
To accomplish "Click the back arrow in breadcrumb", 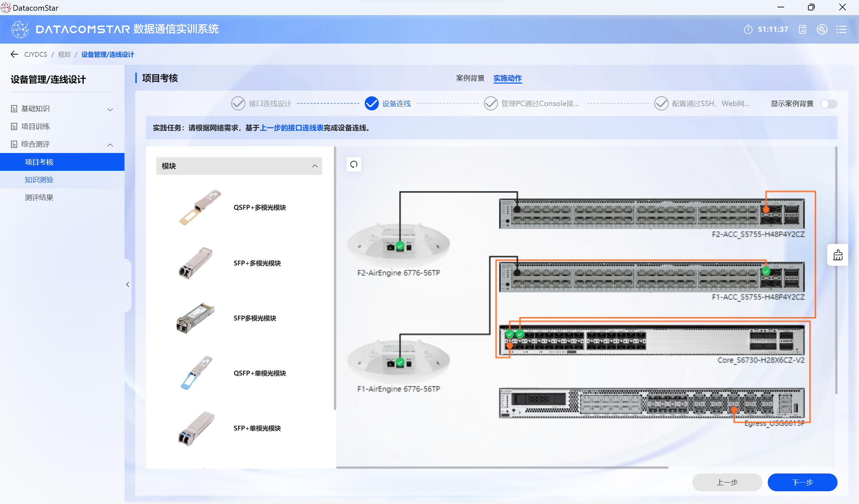I will click(x=14, y=54).
